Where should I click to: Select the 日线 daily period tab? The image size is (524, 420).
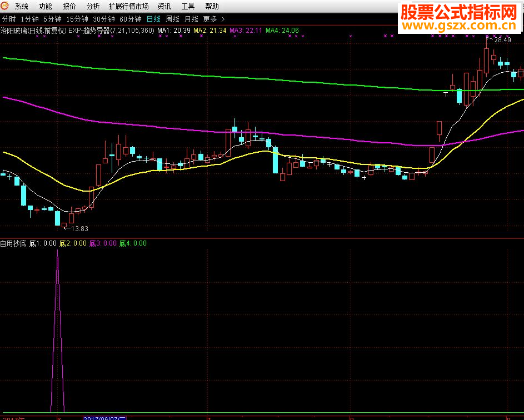[x=153, y=19]
